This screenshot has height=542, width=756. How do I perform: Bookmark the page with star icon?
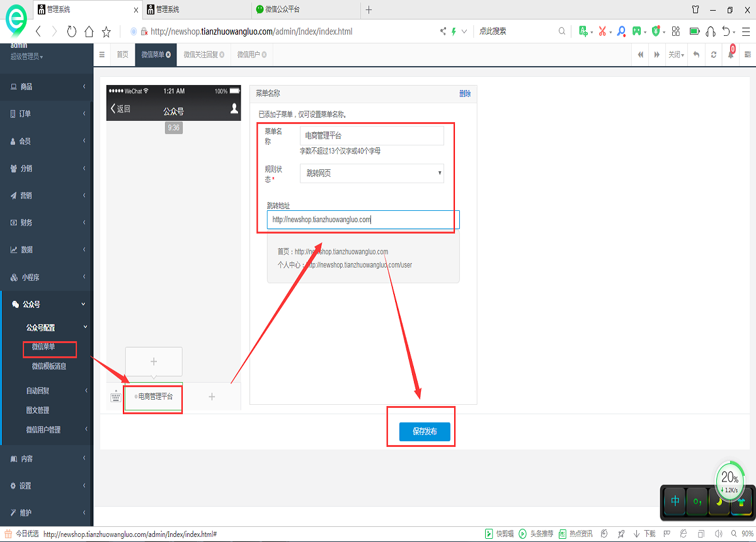(106, 31)
